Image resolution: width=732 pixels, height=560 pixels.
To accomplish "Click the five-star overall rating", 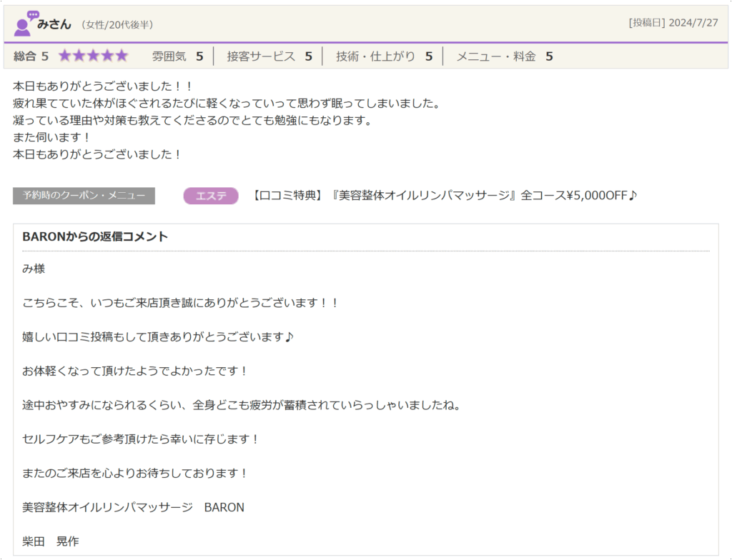I will 93,56.
